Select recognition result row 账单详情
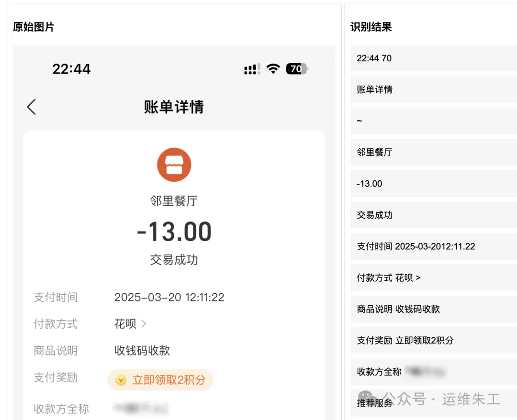The image size is (517, 420). tap(434, 89)
